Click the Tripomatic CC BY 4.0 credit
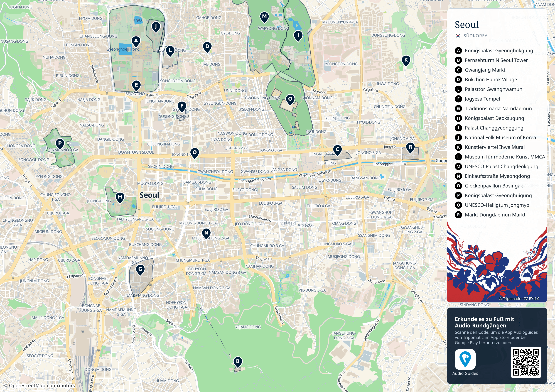The image size is (555, 392). click(x=519, y=299)
